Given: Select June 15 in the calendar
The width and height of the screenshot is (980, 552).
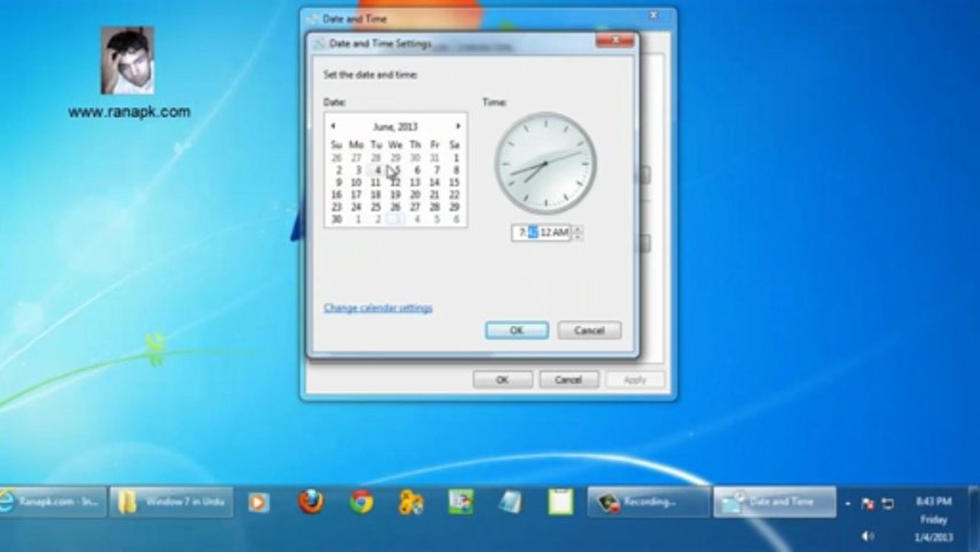Looking at the screenshot, I should 454,182.
